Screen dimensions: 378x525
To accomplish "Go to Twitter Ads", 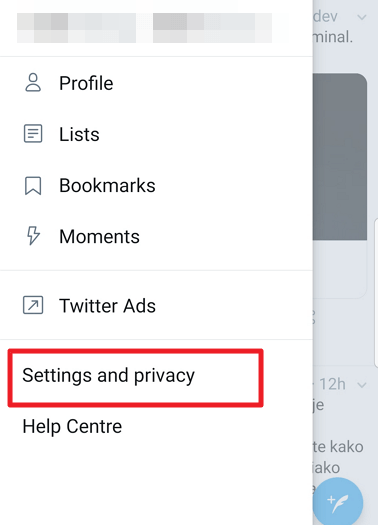I will (156, 305).
